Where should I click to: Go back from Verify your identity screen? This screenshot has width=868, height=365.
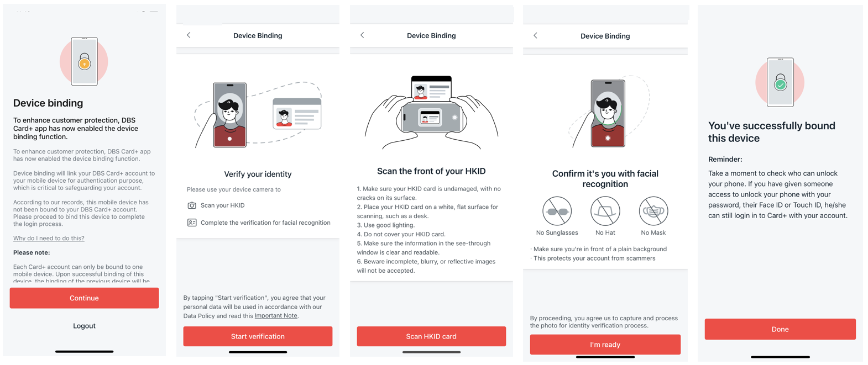point(189,35)
